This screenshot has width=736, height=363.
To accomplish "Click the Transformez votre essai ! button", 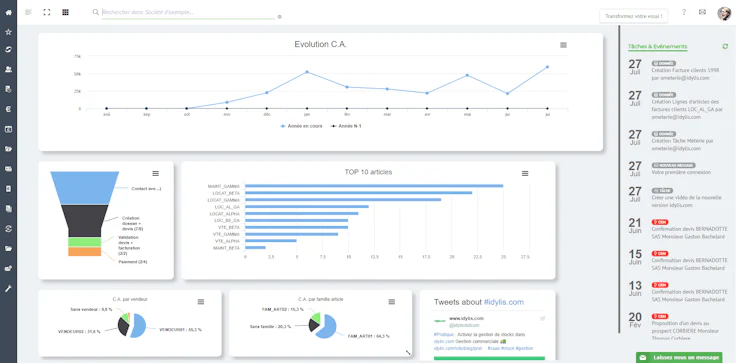I will pyautogui.click(x=634, y=16).
